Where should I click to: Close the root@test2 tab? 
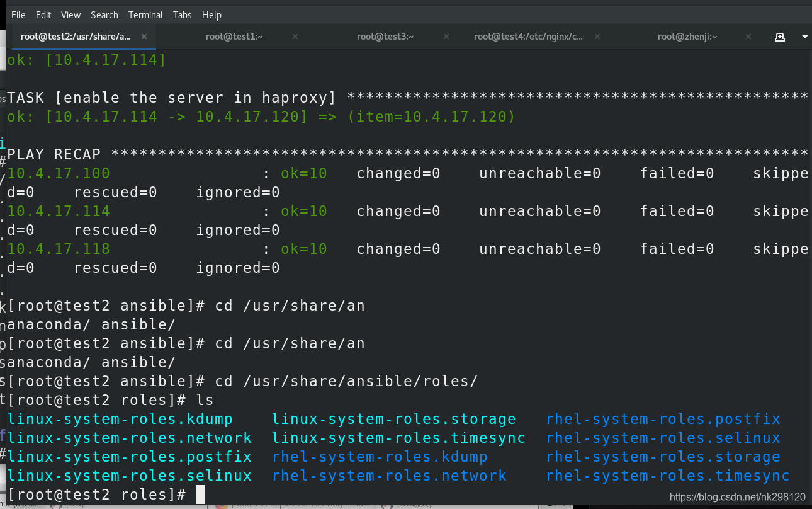pyautogui.click(x=144, y=37)
